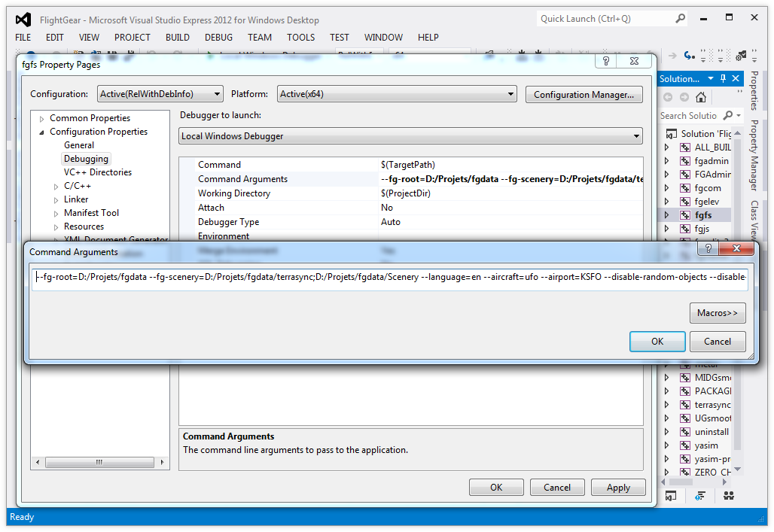Click the fgelev project icon
Viewport: 774px width, 532px height.
[685, 202]
